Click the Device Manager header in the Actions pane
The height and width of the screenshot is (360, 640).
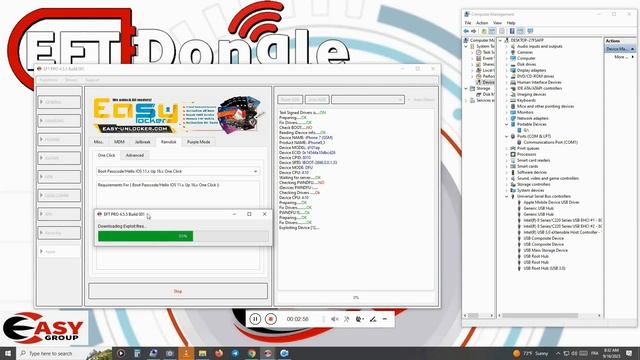pos(620,49)
